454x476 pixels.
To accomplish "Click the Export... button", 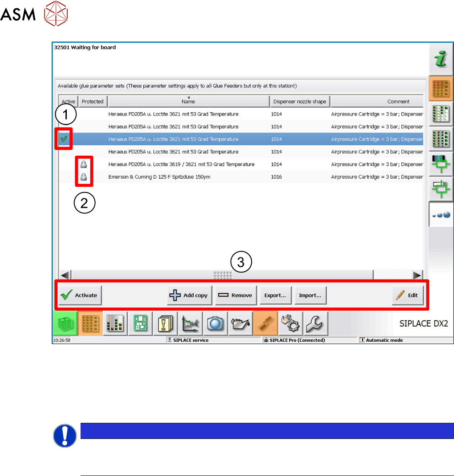I will pos(276,295).
